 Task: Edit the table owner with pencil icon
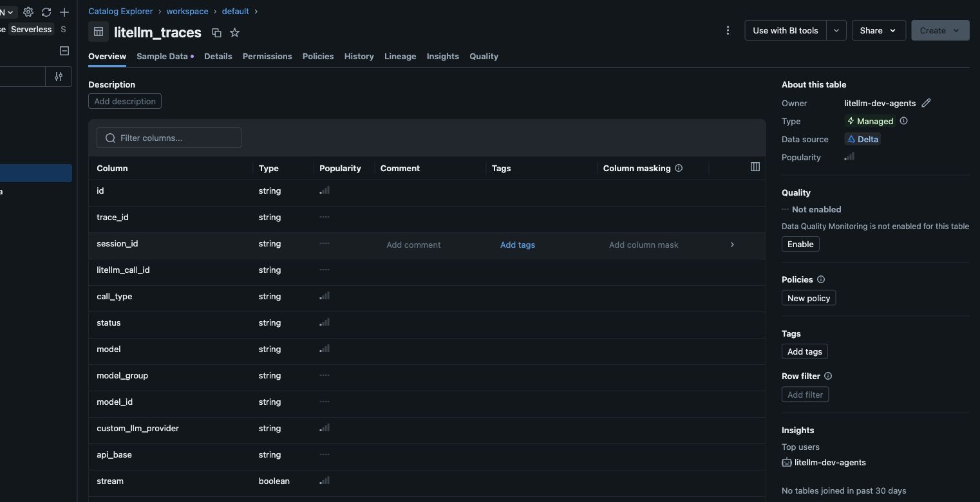(x=927, y=103)
